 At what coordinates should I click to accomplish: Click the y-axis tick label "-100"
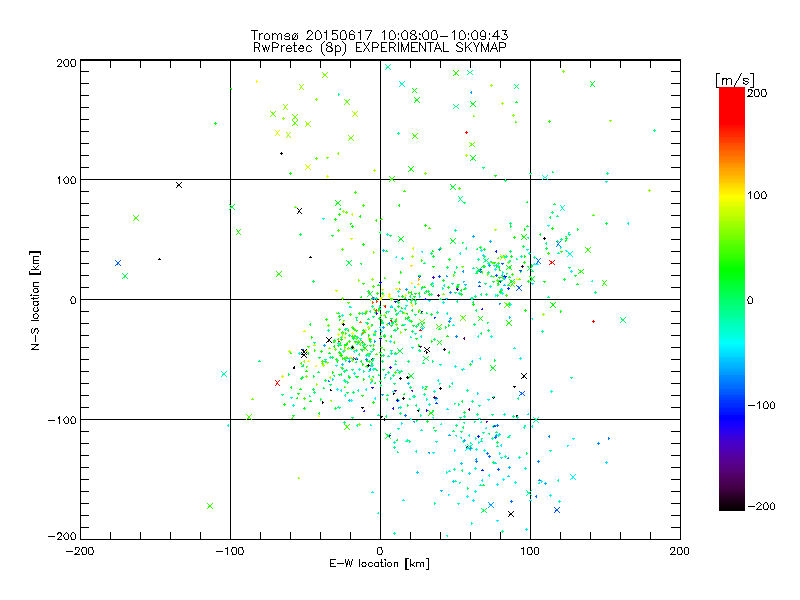[62, 420]
